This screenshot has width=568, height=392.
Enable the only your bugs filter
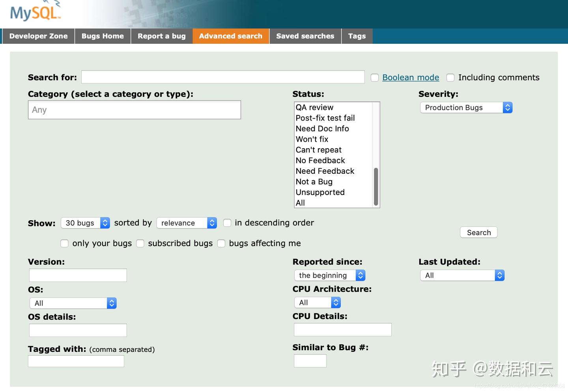tap(64, 243)
